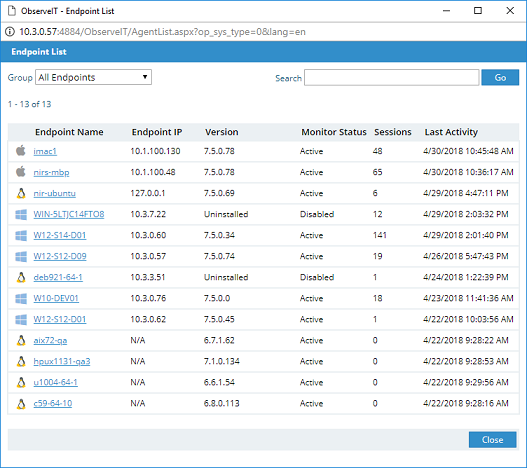The height and width of the screenshot is (468, 527).
Task: Click the Windows icon beside WIN-5LTJC14FTO8
Action: click(x=21, y=214)
